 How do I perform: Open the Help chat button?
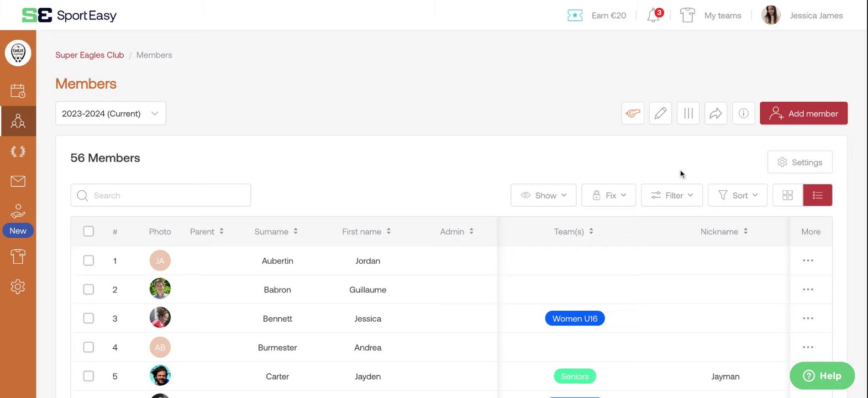point(822,376)
